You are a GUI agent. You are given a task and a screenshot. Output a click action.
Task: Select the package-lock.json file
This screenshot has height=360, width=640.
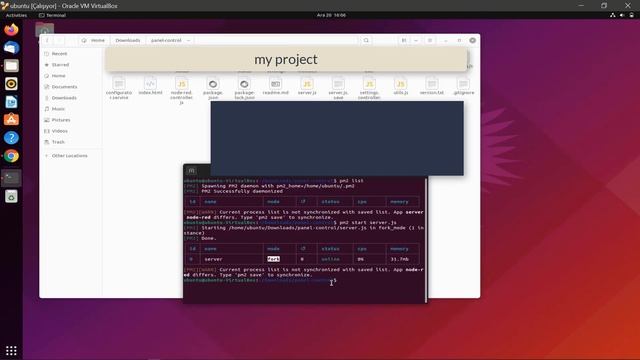[x=244, y=89]
